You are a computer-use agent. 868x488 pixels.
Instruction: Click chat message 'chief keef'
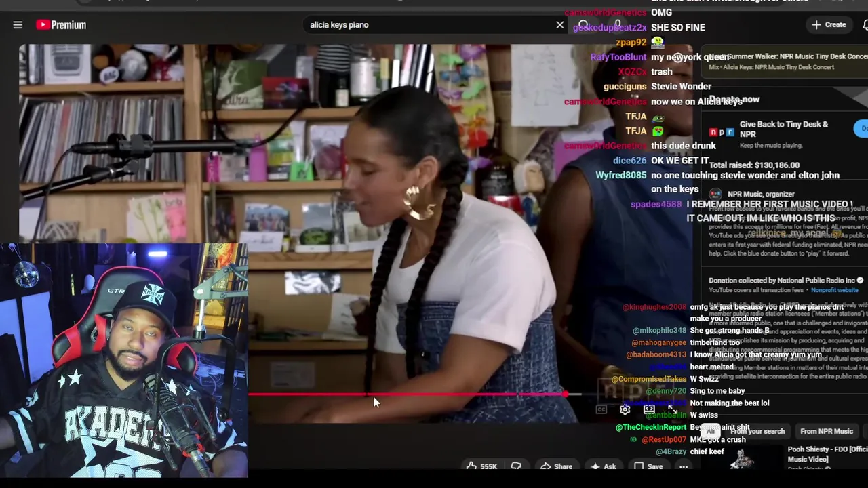(707, 452)
